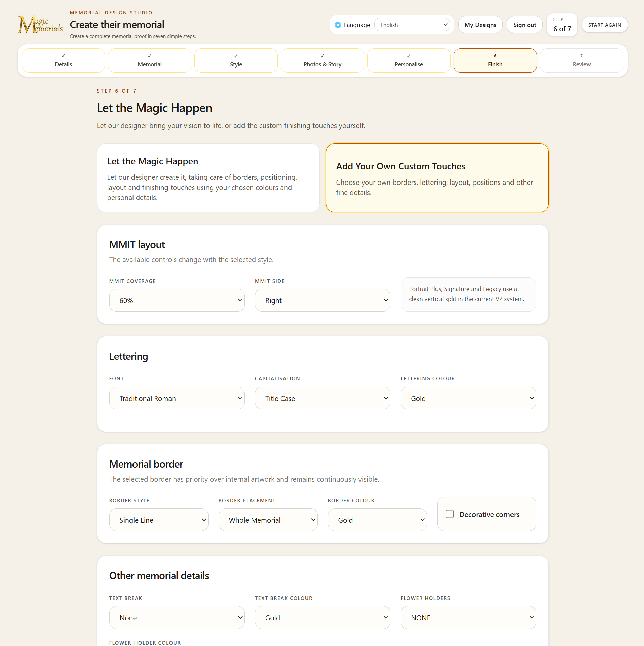
Task: Open the MMIT Coverage dropdown
Action: [x=177, y=300]
